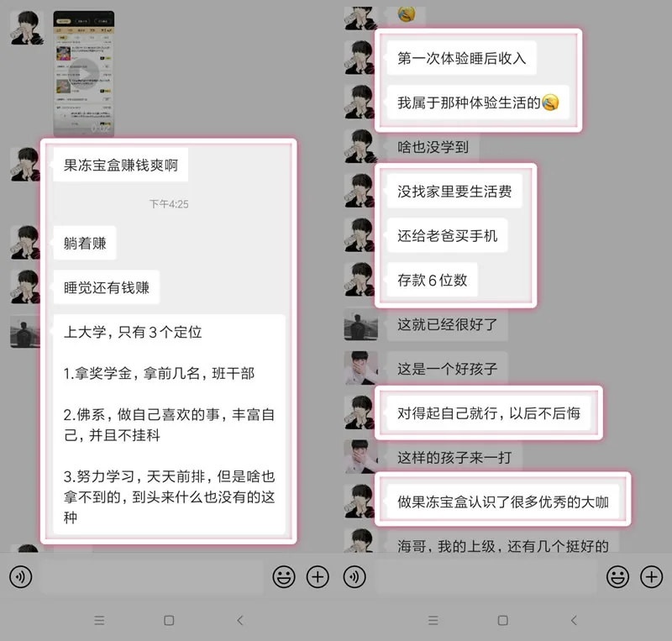This screenshot has height=641, width=672.
Task: Tap the 存款6位数 message bubble
Action: tap(432, 280)
